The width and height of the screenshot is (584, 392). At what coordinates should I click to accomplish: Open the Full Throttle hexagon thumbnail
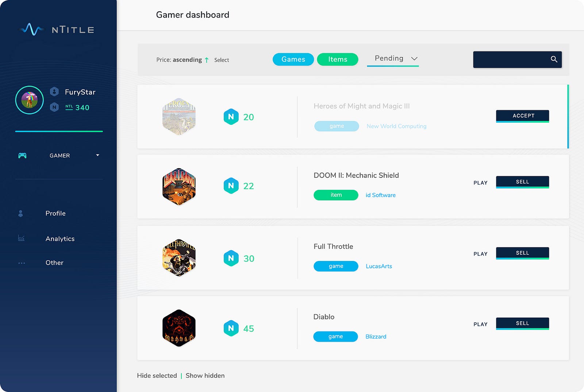click(179, 258)
